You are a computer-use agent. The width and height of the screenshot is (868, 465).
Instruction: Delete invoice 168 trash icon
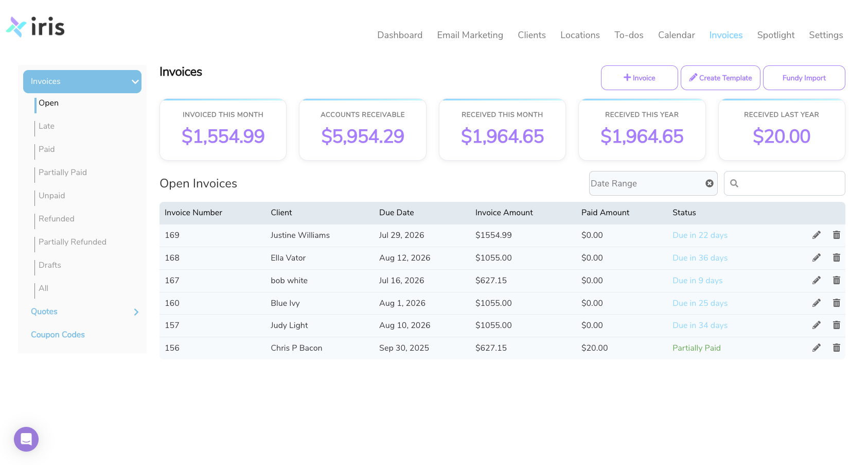[837, 258]
